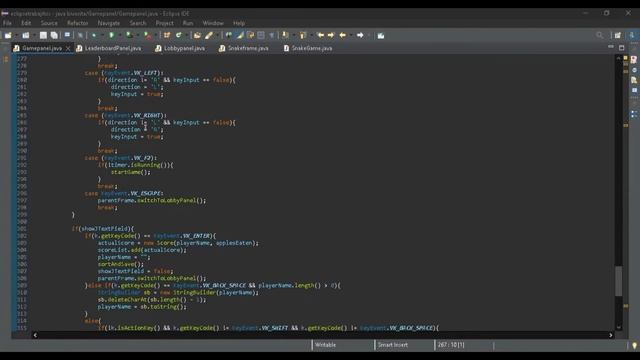640x360 pixels.
Task: Navigate Back in editor history
Action: pos(342,36)
